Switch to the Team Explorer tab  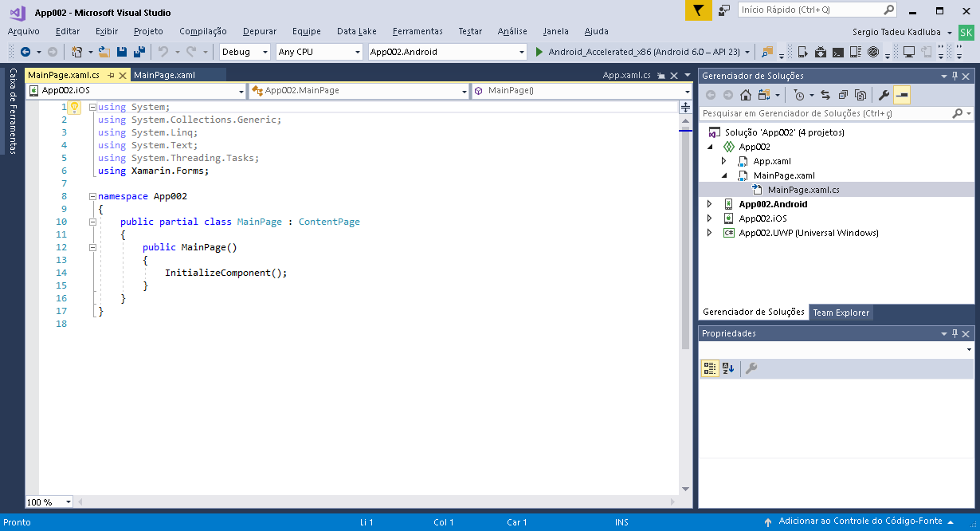point(841,313)
